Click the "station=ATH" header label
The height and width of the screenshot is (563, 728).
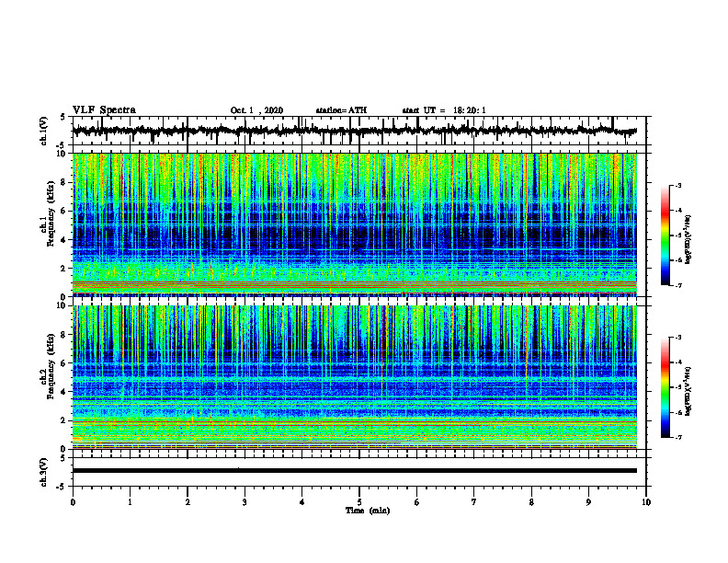[x=341, y=110]
